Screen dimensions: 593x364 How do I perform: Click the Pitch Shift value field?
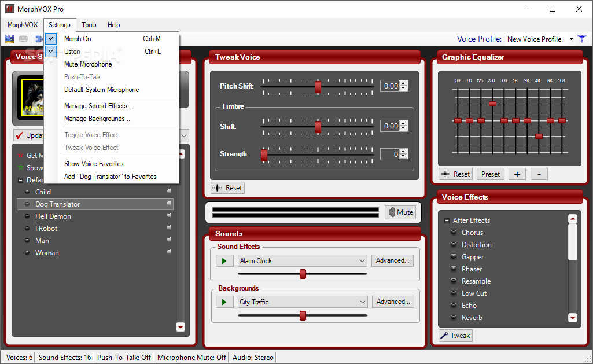coord(390,86)
